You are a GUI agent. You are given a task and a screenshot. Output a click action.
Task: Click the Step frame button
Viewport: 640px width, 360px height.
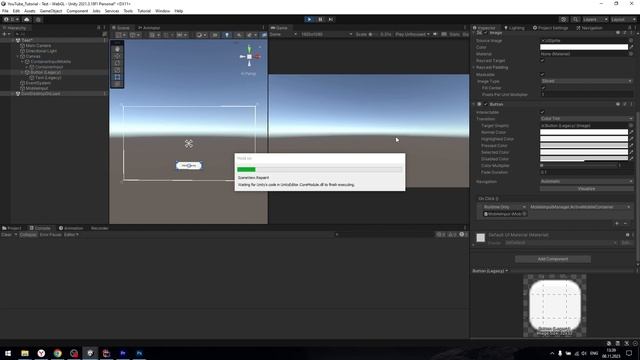331,19
